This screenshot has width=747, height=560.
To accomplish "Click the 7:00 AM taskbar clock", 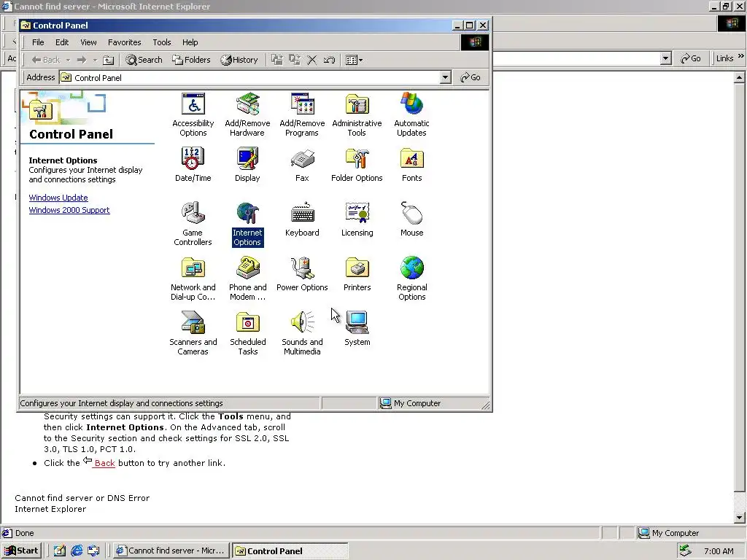I will 719,551.
